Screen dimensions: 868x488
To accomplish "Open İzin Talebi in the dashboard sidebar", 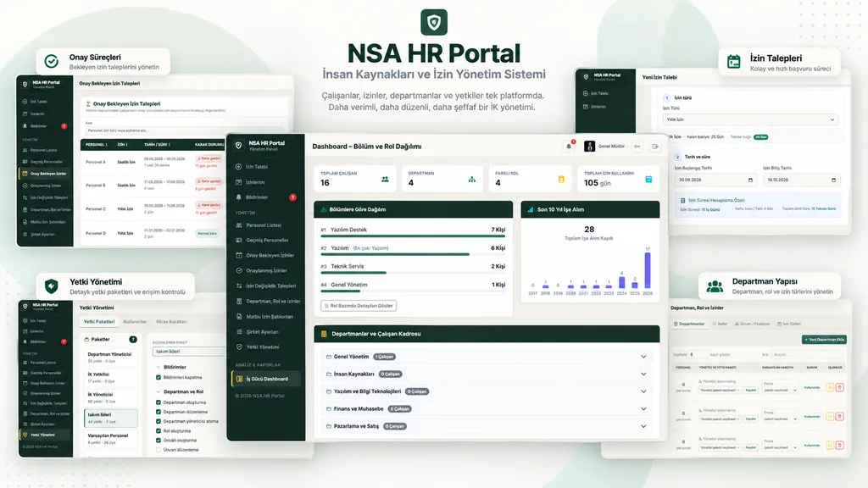I will (257, 167).
